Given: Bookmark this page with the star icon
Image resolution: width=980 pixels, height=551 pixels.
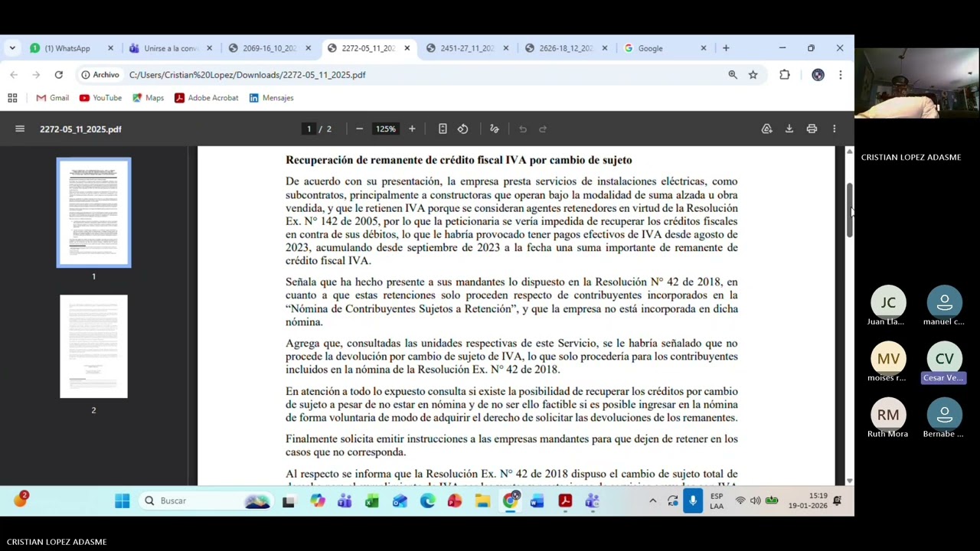Looking at the screenshot, I should tap(753, 74).
